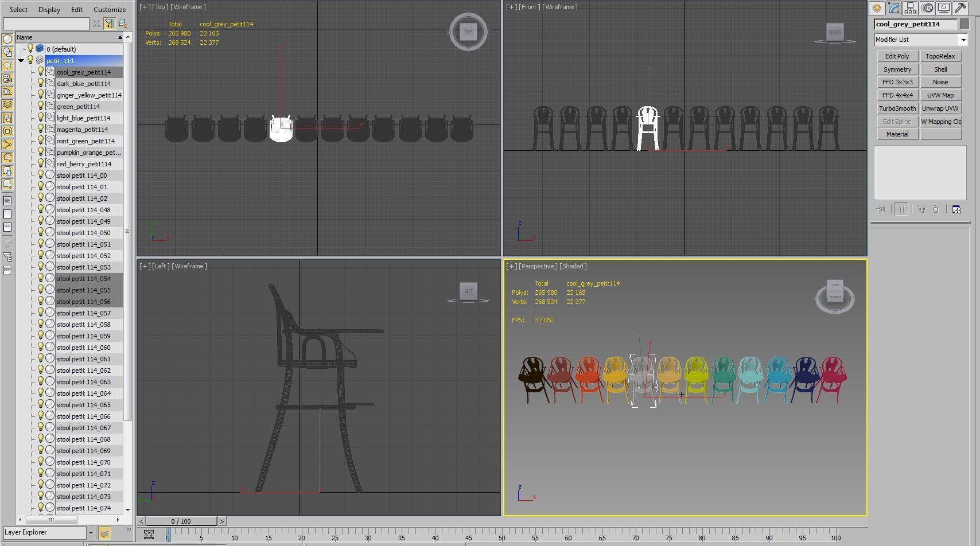
Task: Open the Select menu
Action: 18,9
